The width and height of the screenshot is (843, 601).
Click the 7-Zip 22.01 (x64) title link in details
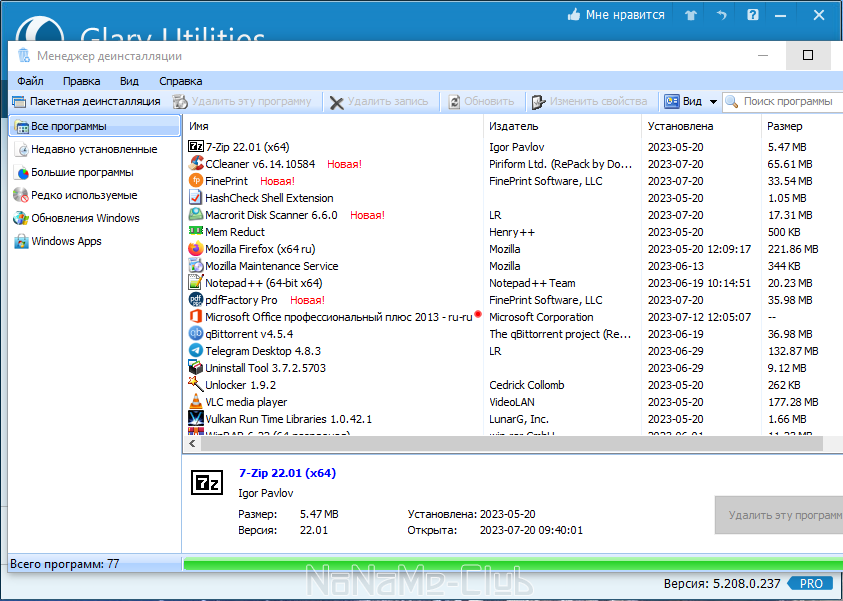click(287, 473)
